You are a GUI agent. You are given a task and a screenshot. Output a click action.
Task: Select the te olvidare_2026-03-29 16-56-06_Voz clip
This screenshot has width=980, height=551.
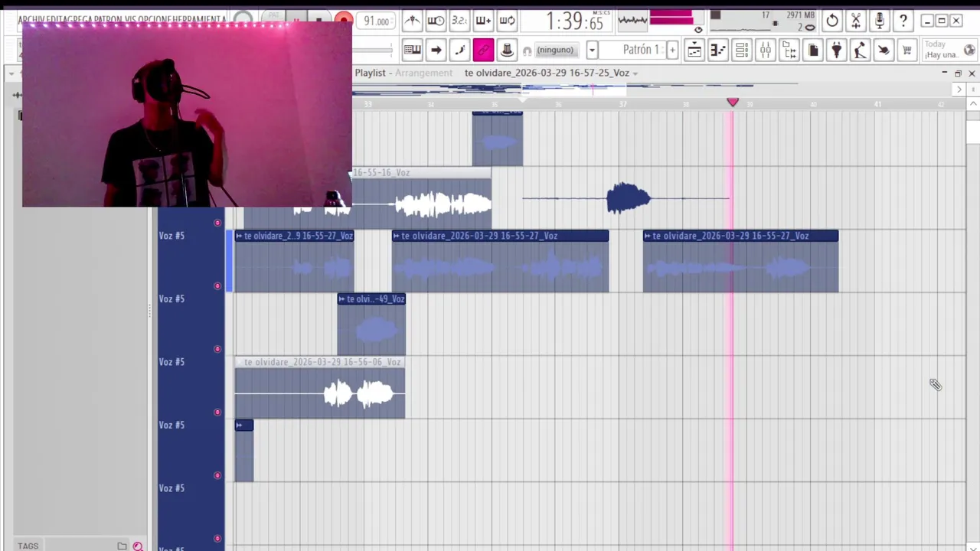tap(320, 388)
